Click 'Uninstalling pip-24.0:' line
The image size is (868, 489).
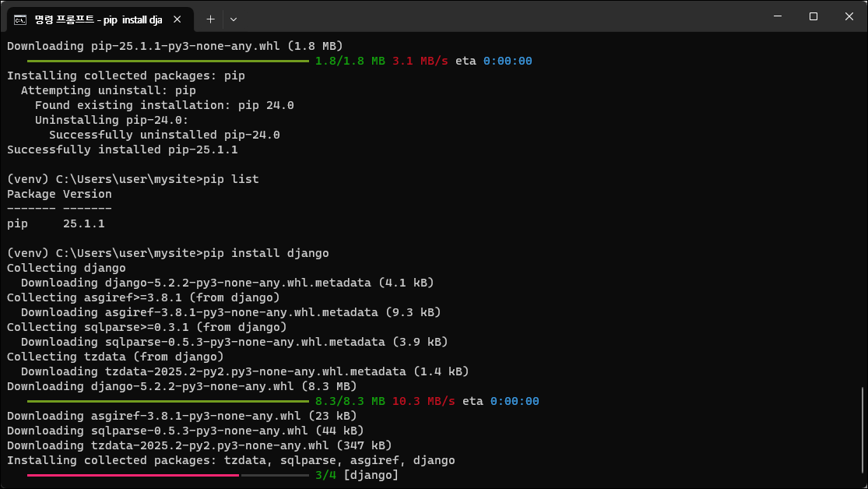tap(112, 120)
